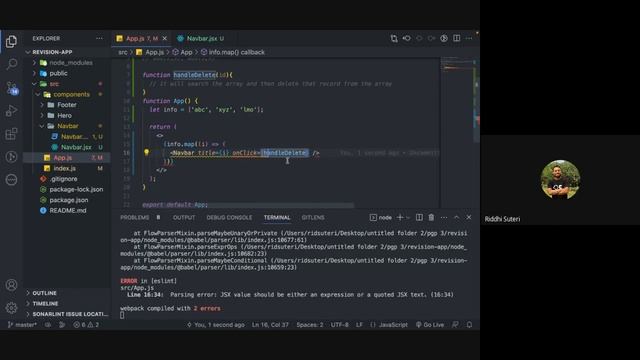Viewport: 640px width, 360px height.
Task: Open terminal panel more actions ellipsis
Action: click(444, 218)
